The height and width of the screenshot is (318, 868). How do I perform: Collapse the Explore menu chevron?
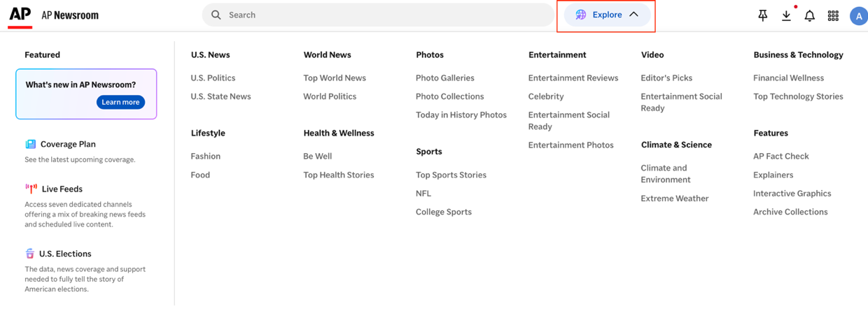point(633,15)
